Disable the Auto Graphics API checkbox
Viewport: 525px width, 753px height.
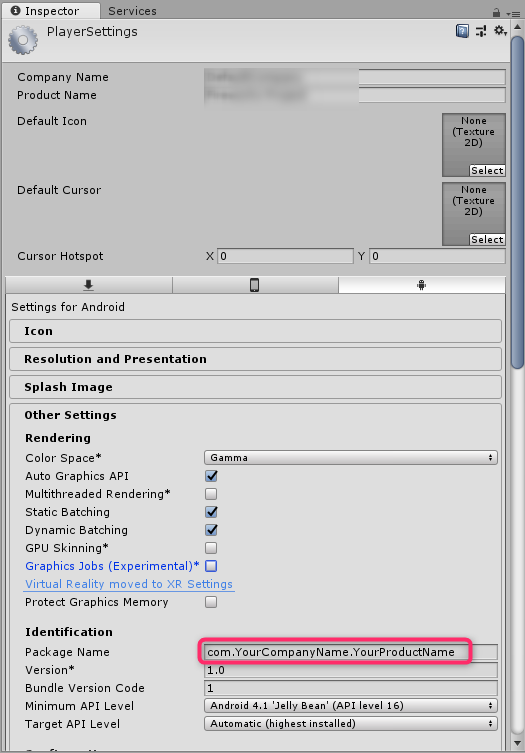211,476
